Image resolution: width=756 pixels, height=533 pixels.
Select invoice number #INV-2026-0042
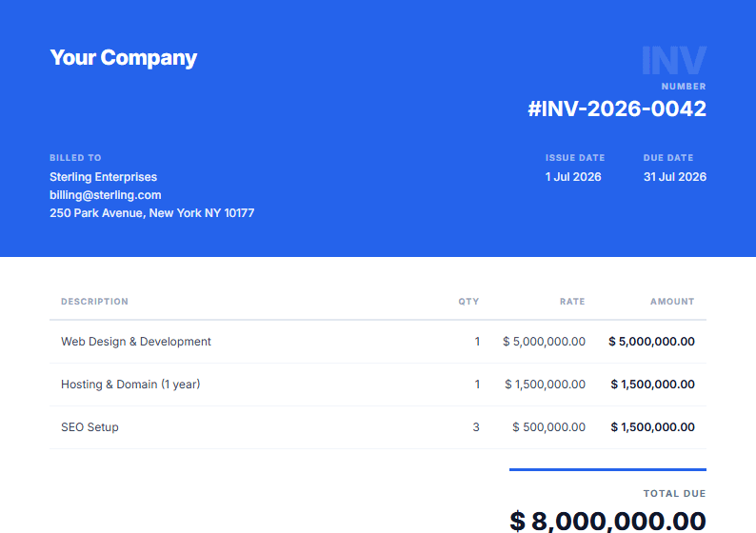click(617, 109)
